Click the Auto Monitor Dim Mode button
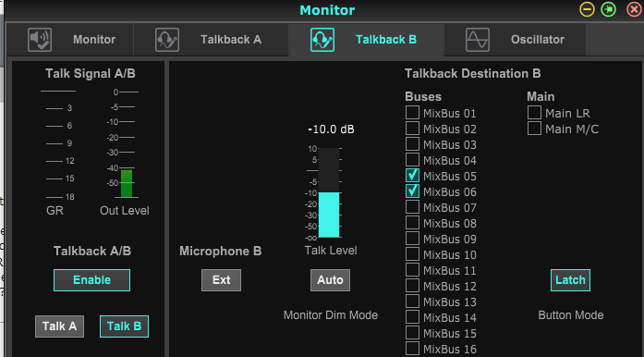The width and height of the screenshot is (644, 357). (x=330, y=280)
